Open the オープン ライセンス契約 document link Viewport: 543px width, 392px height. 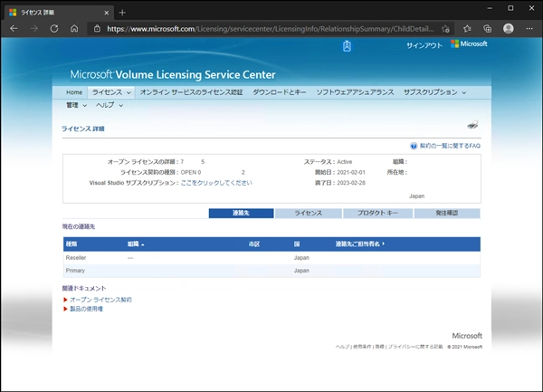(100, 300)
